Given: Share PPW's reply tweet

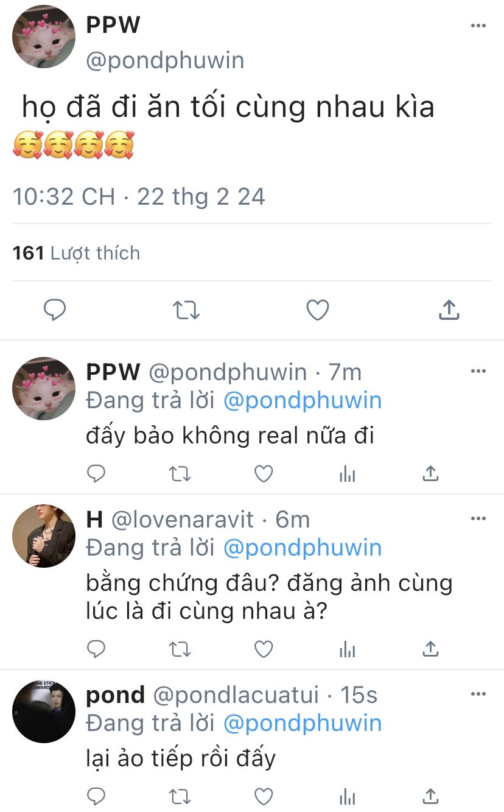Looking at the screenshot, I should coord(430,473).
